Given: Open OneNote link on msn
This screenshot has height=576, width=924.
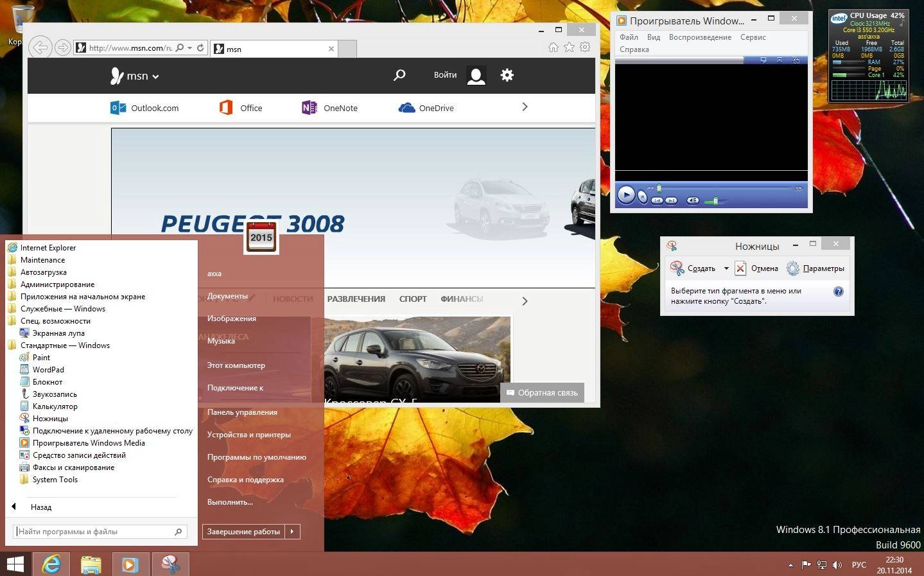Looking at the screenshot, I should [x=329, y=108].
